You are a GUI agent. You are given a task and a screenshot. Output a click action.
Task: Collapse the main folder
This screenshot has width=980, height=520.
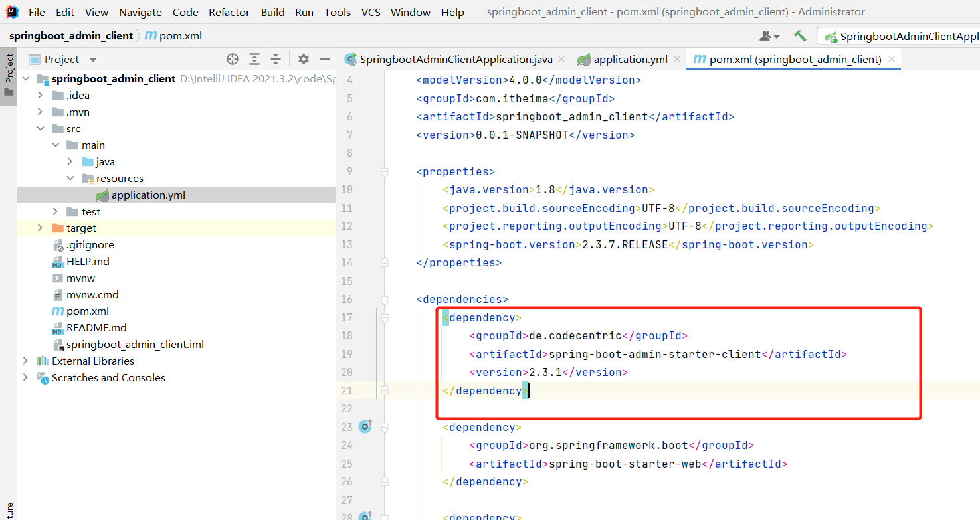pos(56,145)
